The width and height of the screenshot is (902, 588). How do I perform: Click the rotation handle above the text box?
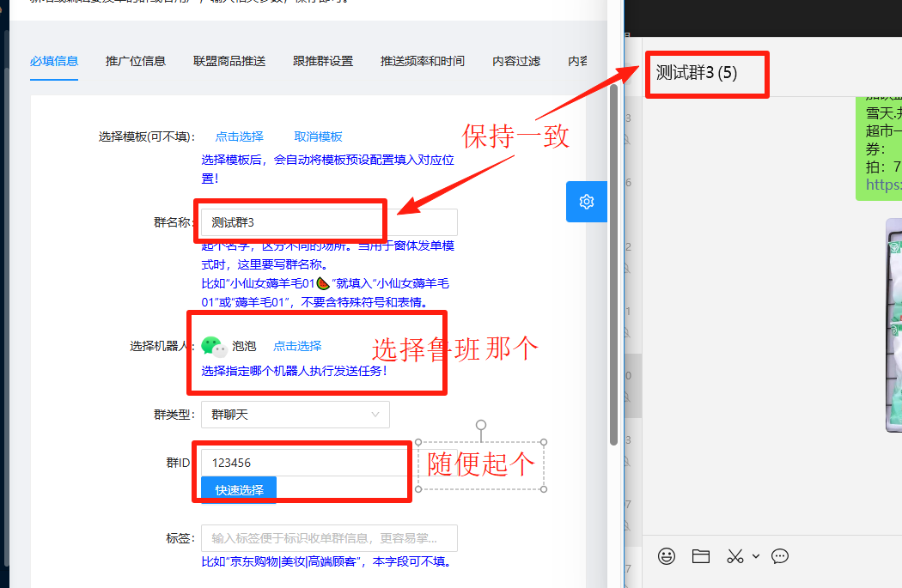[x=481, y=425]
